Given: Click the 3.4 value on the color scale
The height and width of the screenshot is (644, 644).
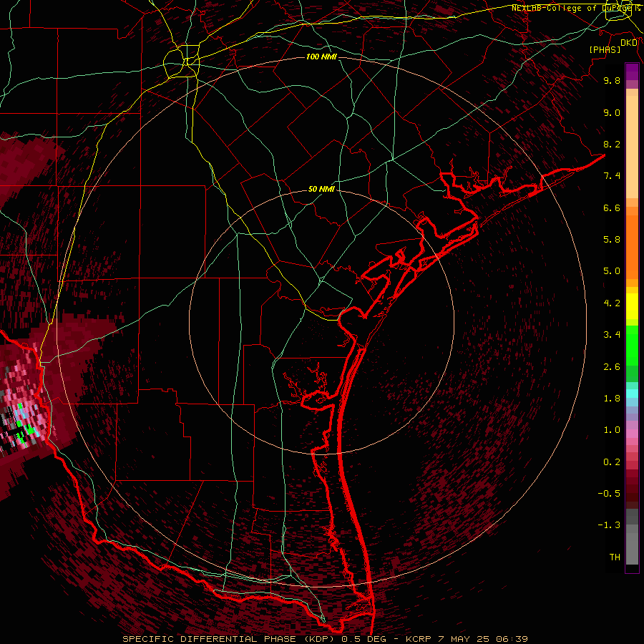Looking at the screenshot, I should point(612,335).
